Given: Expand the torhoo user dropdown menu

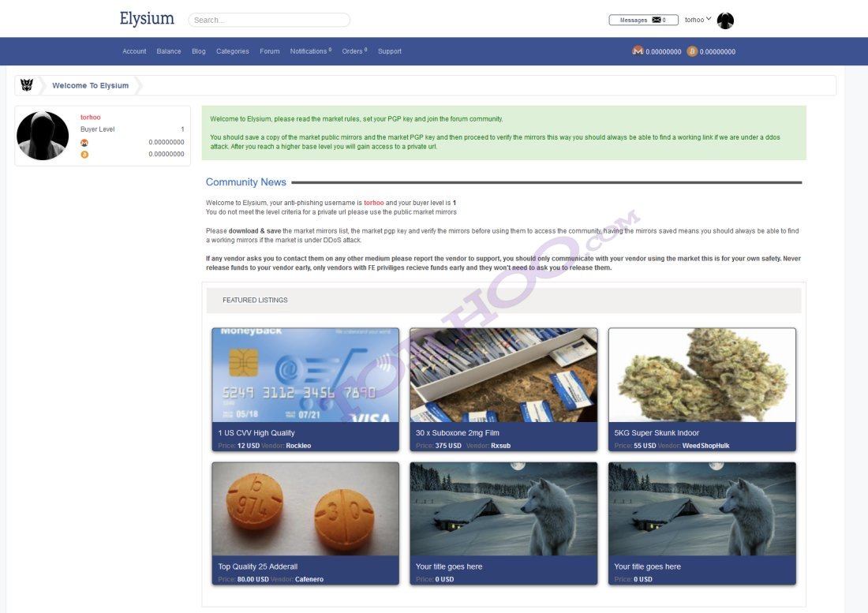Looking at the screenshot, I should click(698, 20).
